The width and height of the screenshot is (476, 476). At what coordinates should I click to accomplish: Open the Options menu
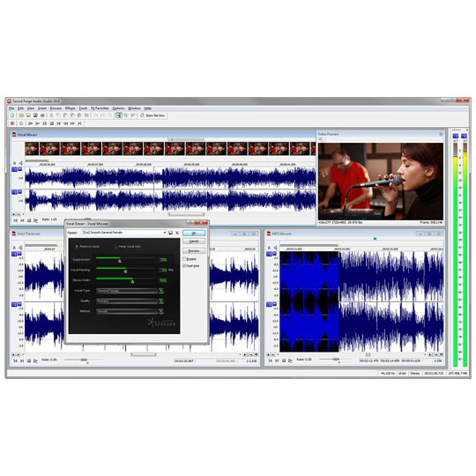(x=118, y=108)
